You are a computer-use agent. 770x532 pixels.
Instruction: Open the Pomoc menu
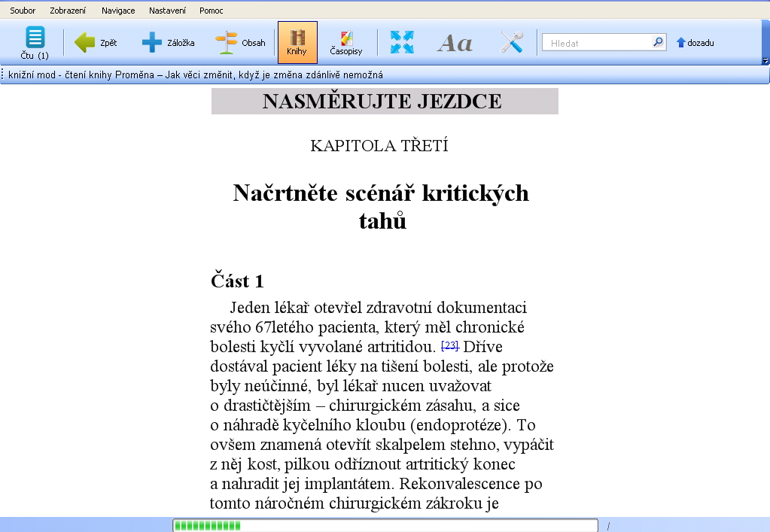click(211, 11)
